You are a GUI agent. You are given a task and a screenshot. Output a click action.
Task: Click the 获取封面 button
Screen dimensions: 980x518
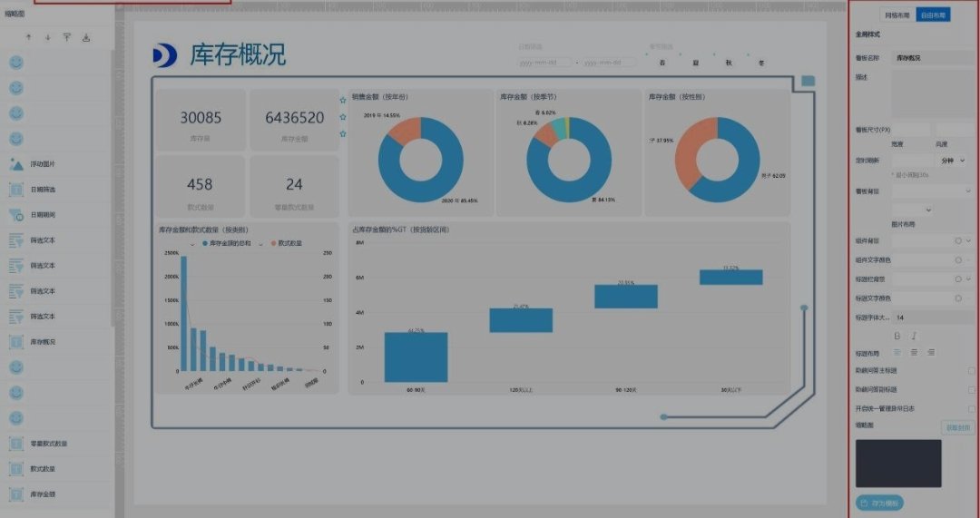[x=958, y=427]
